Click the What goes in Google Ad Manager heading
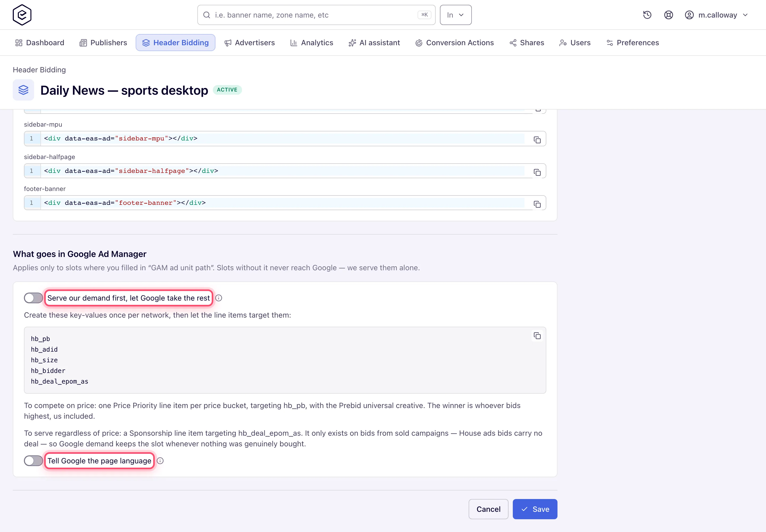The width and height of the screenshot is (766, 532). click(x=80, y=254)
